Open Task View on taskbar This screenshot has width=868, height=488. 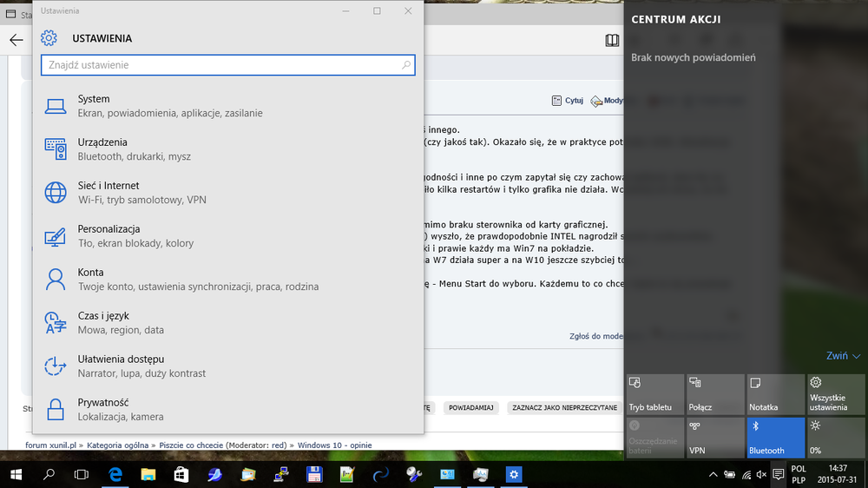point(82,475)
